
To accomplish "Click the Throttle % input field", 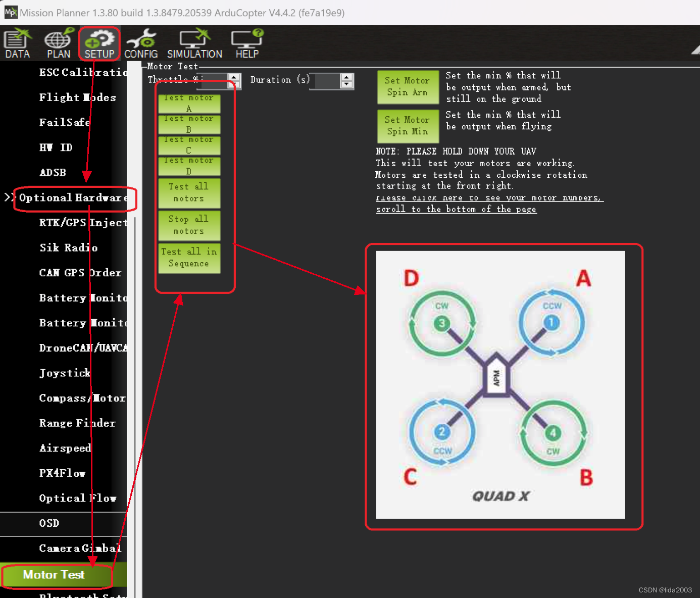I will [213, 81].
